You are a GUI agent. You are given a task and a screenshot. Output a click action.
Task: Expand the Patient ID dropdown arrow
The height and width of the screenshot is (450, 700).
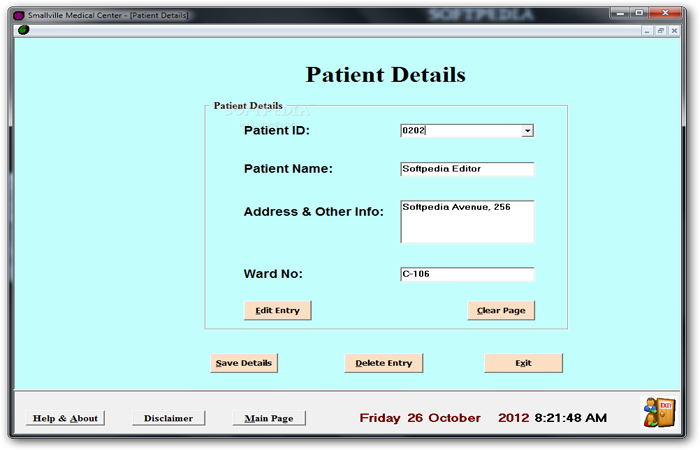coord(527,130)
